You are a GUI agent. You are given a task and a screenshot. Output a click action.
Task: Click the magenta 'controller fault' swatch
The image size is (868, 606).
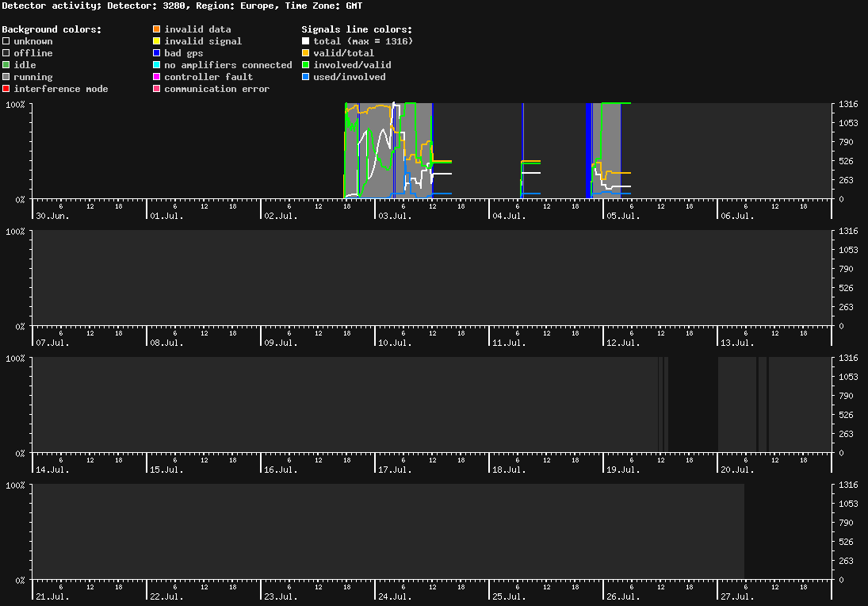[157, 77]
